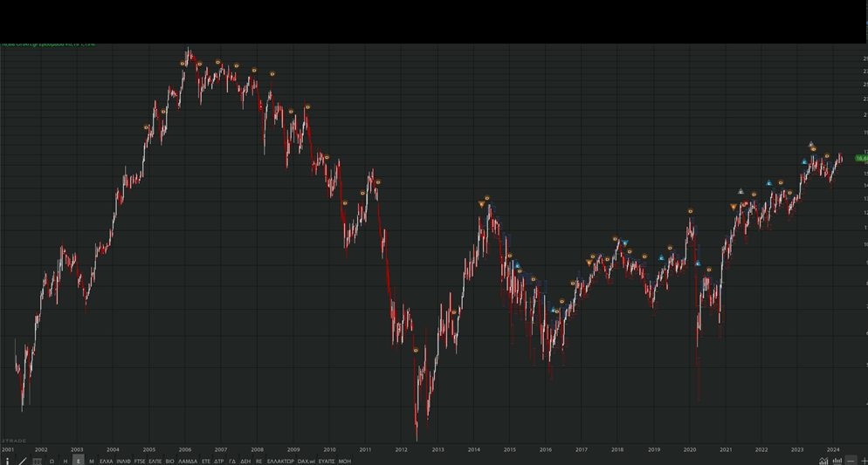Load the DAX.wi symbol
The width and height of the screenshot is (868, 465).
[307, 462]
